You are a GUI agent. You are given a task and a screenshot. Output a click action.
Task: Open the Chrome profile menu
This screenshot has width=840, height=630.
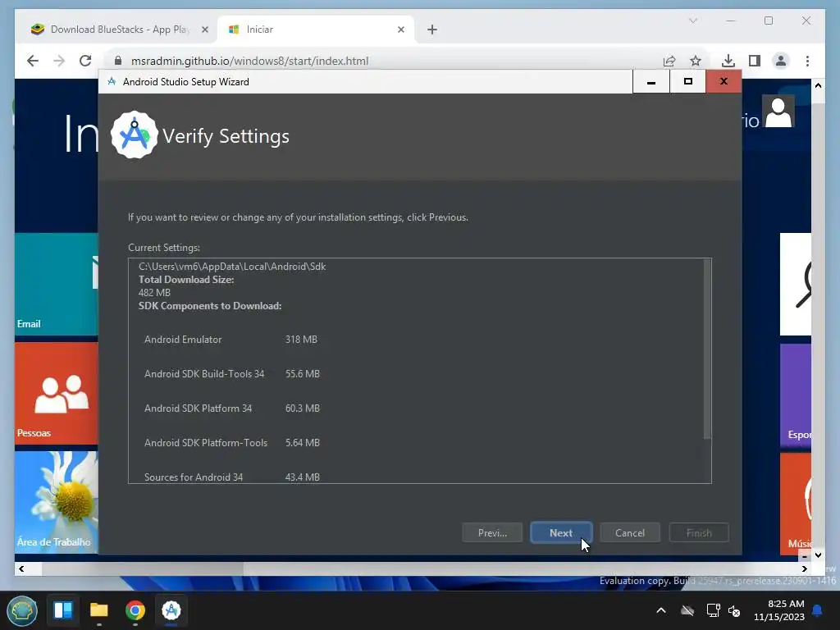click(x=781, y=61)
